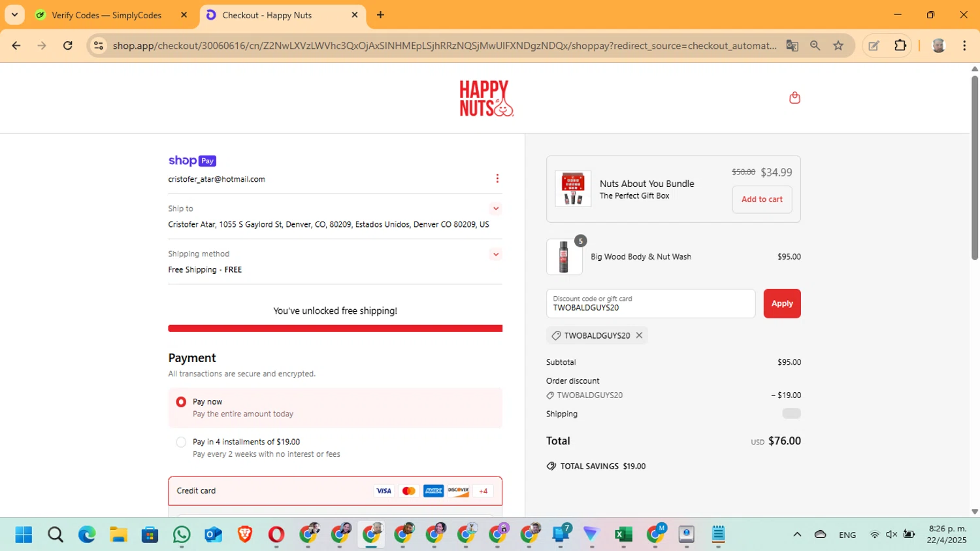Click the order discount – $19.00 value
The image size is (980, 551).
(x=786, y=395)
